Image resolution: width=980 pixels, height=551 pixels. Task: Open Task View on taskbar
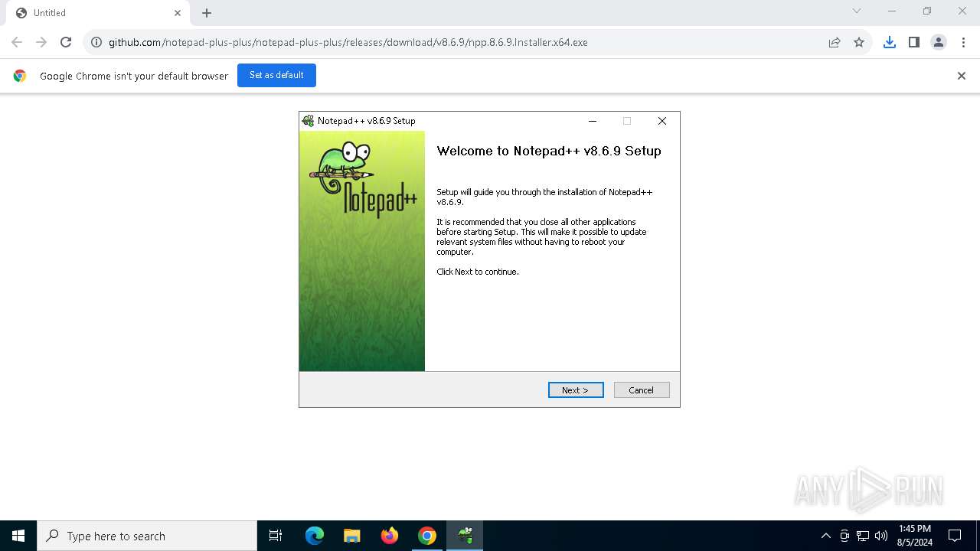[276, 536]
